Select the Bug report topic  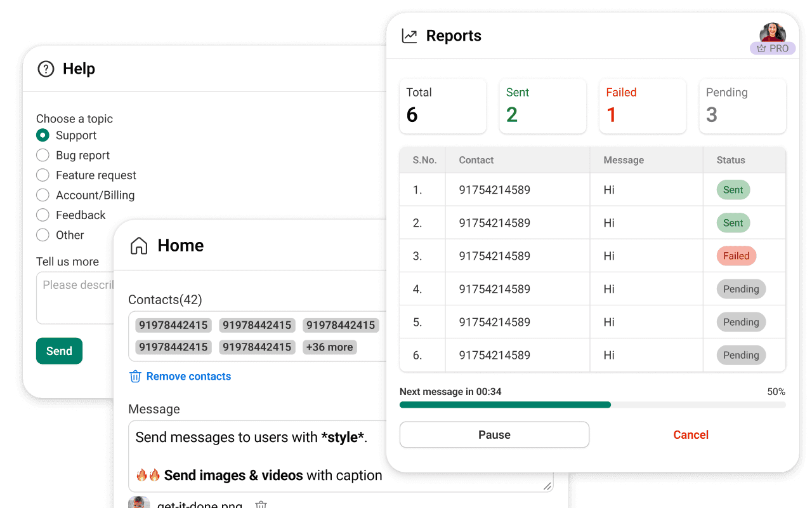(43, 156)
